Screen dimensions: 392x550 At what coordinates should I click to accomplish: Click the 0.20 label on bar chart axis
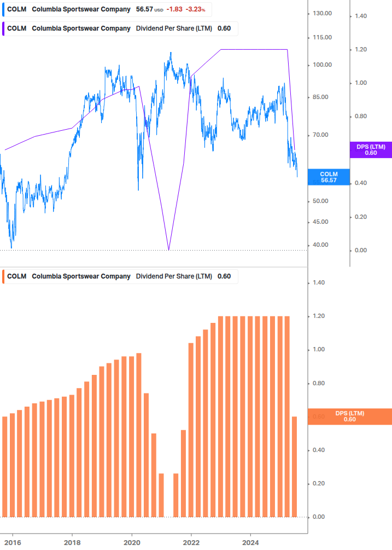(318, 483)
